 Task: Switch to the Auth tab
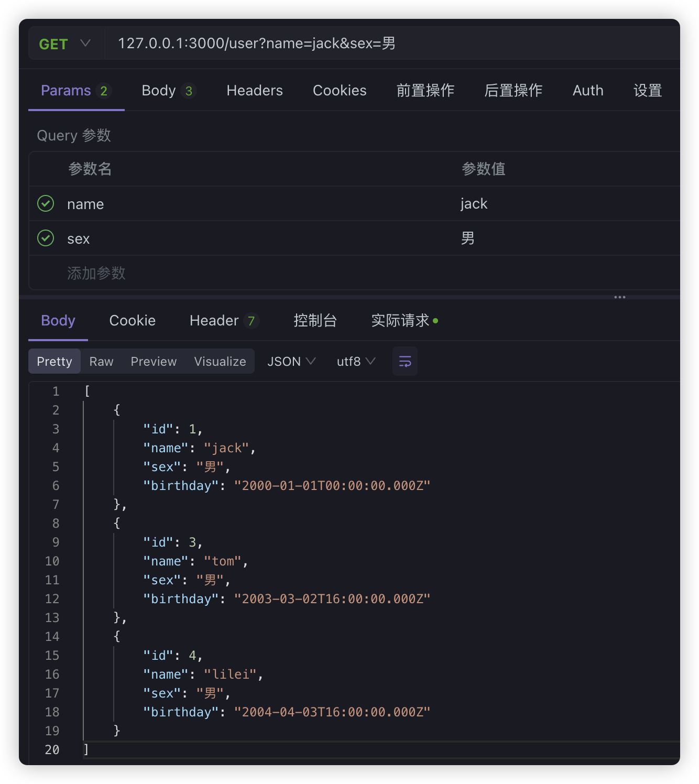click(x=588, y=91)
